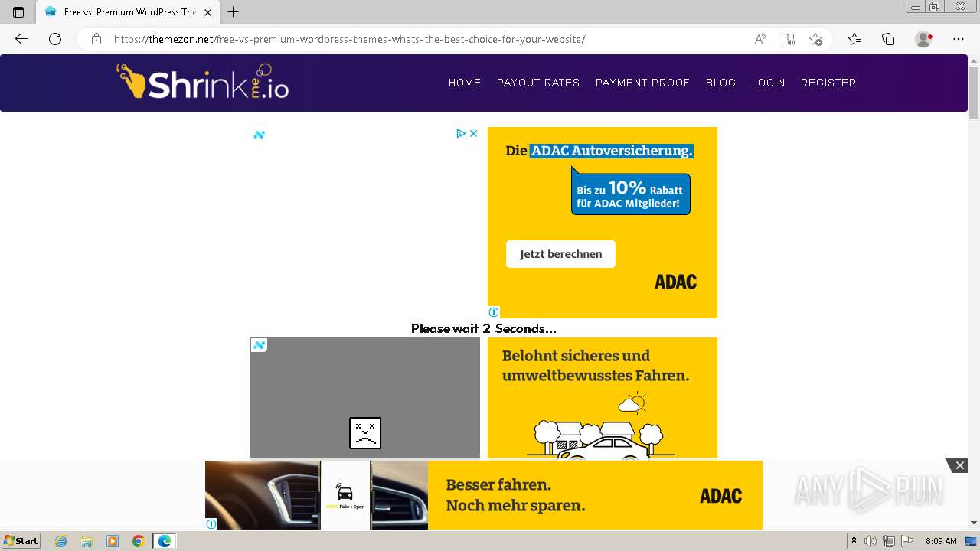Open the Windows Start button
Image resolution: width=980 pixels, height=551 pixels.
pyautogui.click(x=21, y=540)
